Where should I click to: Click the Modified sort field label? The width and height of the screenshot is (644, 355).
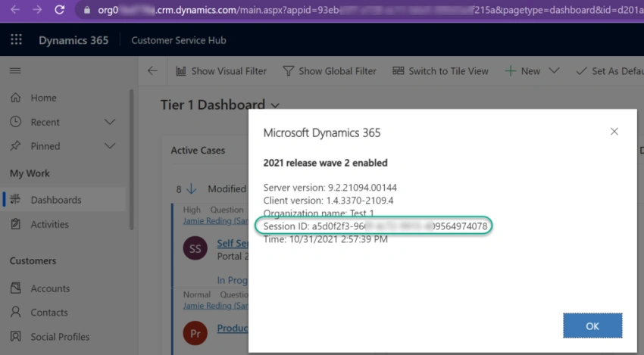tap(227, 188)
